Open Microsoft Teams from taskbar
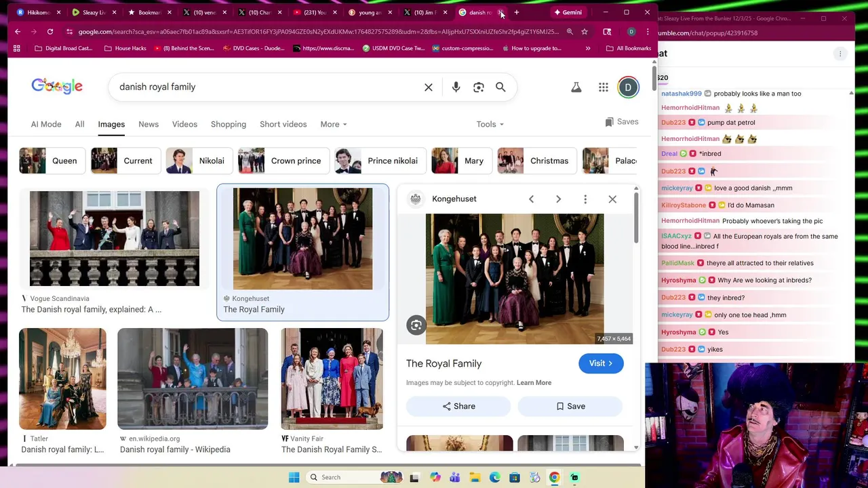Image resolution: width=868 pixels, height=488 pixels. [x=454, y=477]
